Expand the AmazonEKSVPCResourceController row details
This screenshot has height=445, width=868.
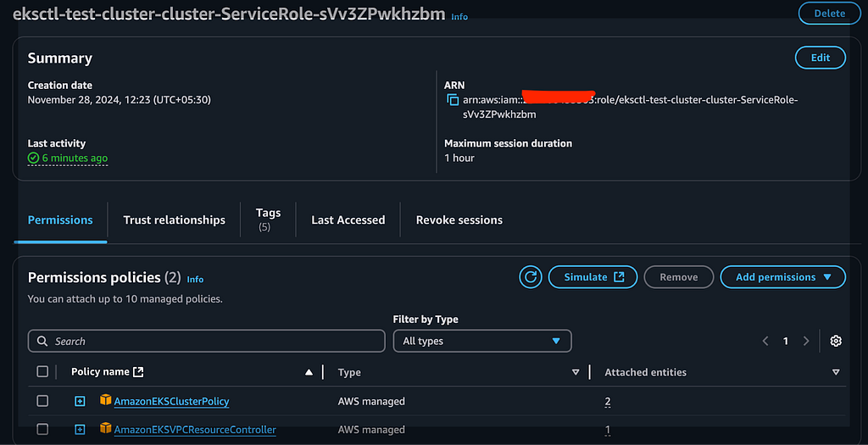point(80,430)
